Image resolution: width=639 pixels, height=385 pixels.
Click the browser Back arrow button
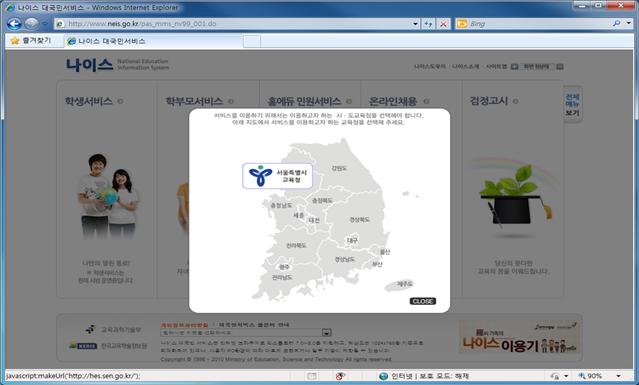point(14,24)
